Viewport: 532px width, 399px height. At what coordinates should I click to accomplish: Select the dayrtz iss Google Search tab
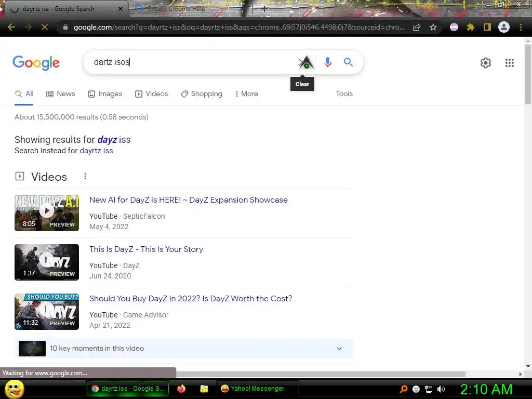64,9
